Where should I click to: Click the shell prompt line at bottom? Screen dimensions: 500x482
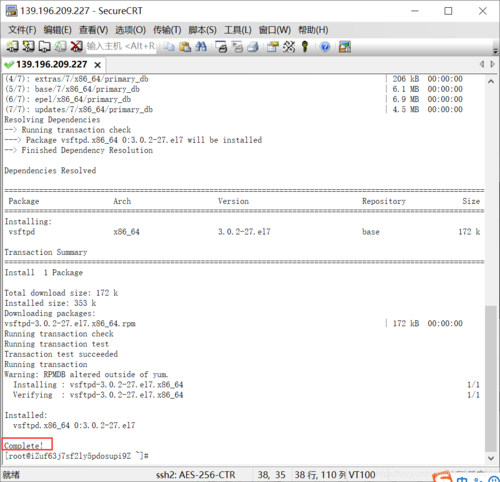(x=76, y=456)
